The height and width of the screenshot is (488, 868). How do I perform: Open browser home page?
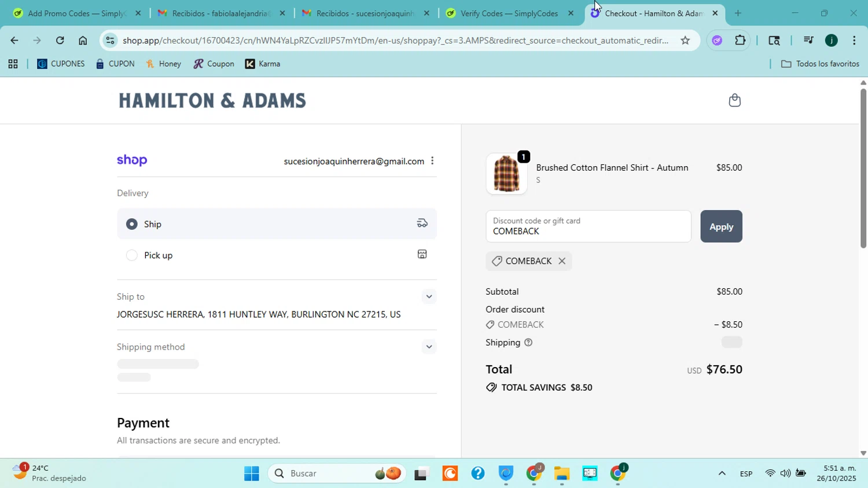tap(83, 41)
